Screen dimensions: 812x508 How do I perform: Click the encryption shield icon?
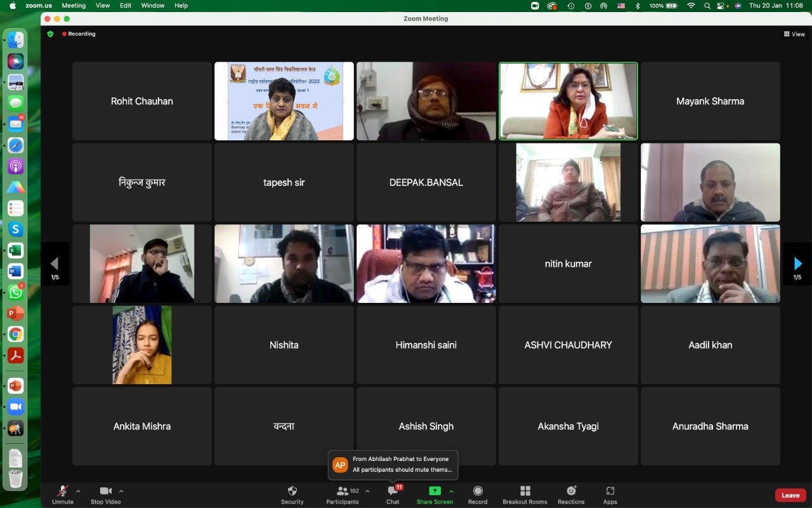(51, 34)
